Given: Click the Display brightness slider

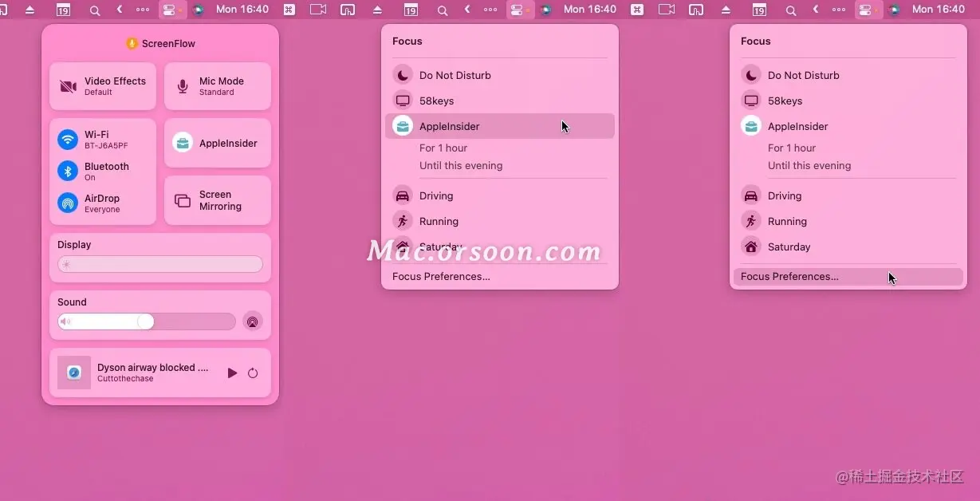Looking at the screenshot, I should [160, 264].
